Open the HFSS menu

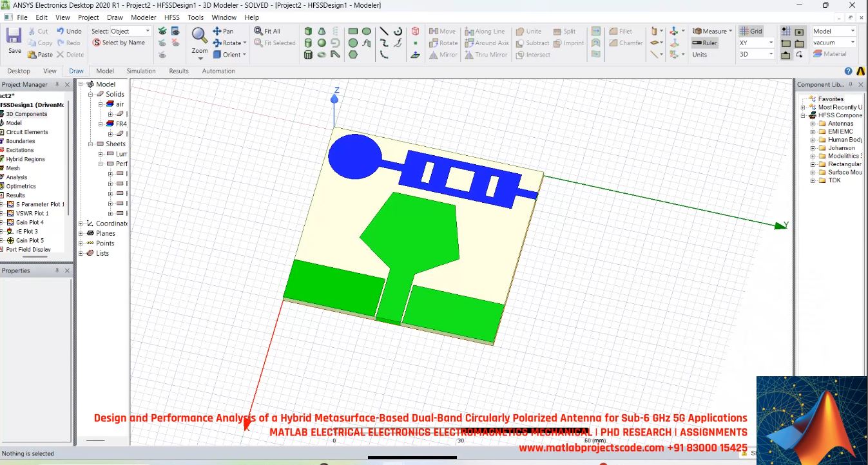(172, 17)
